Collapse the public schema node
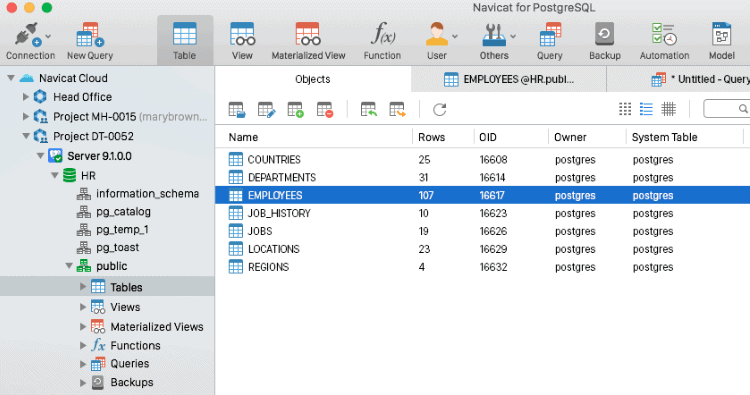Viewport: 750px width, 395px height. tap(69, 265)
